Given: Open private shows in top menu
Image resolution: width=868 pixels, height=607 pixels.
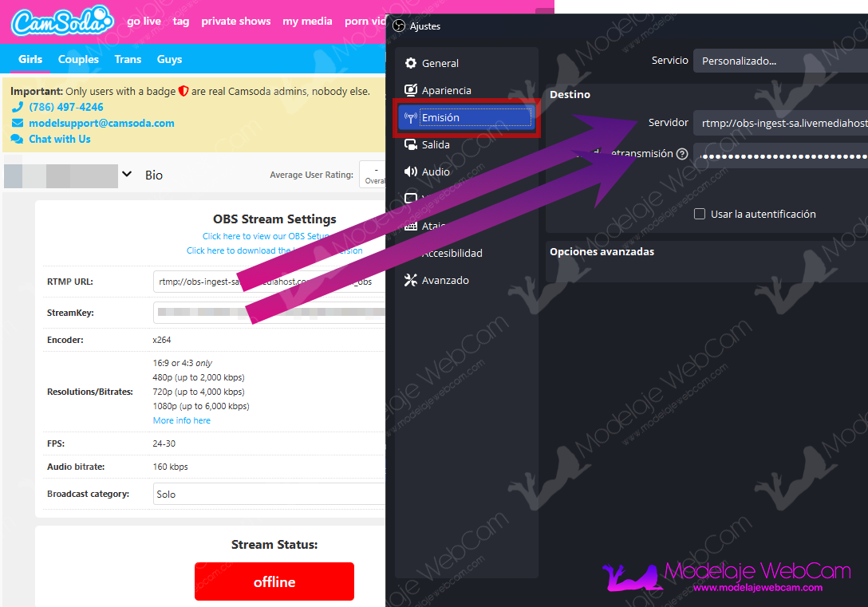Looking at the screenshot, I should click(x=235, y=22).
